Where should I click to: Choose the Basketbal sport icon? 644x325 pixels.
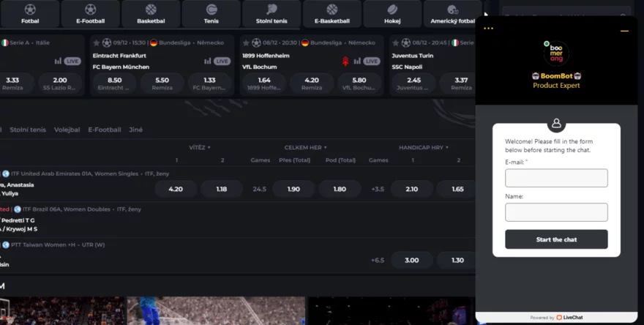[x=151, y=14]
